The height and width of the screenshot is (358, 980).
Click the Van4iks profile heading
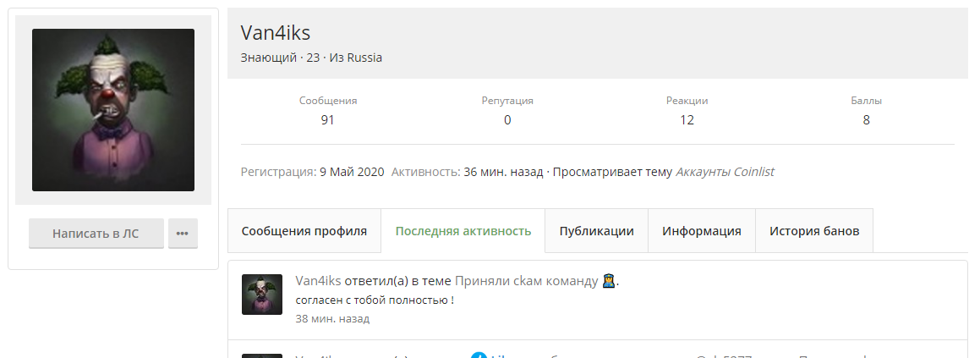tap(276, 32)
